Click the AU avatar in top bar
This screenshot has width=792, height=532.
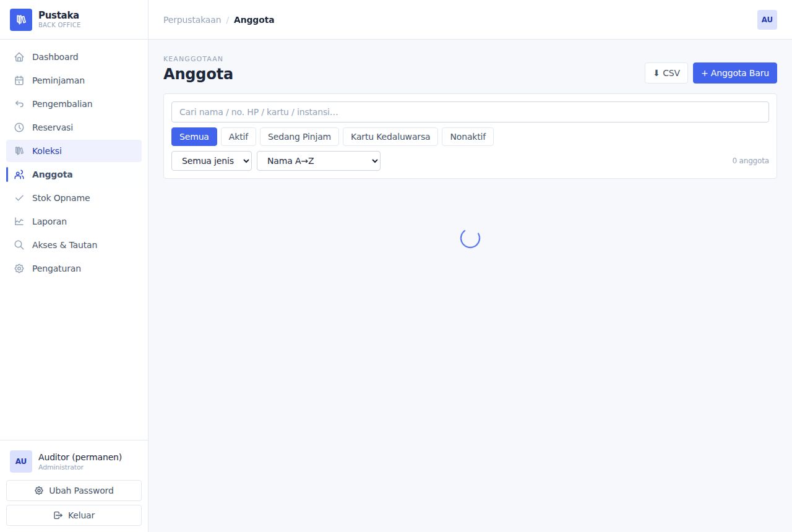coord(767,20)
